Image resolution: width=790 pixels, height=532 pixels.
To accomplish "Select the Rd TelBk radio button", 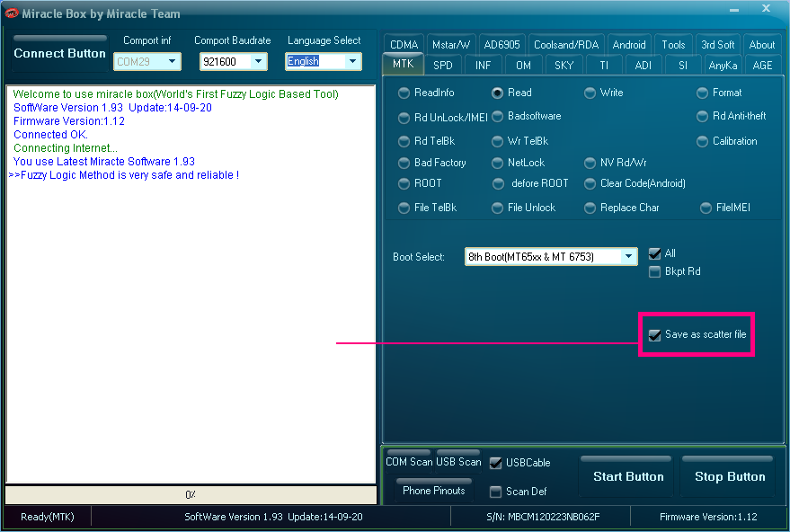I will 404,142.
